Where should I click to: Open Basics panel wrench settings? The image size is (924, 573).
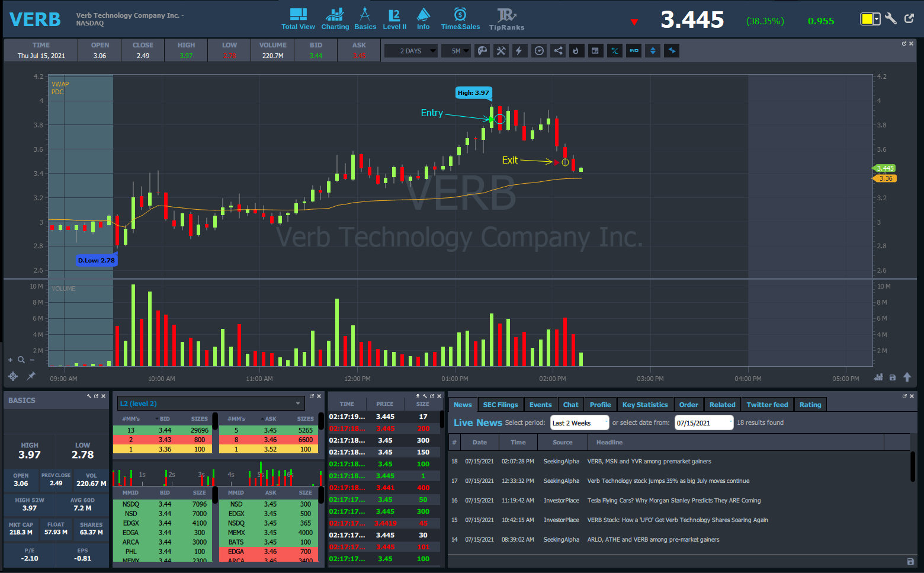(x=89, y=396)
